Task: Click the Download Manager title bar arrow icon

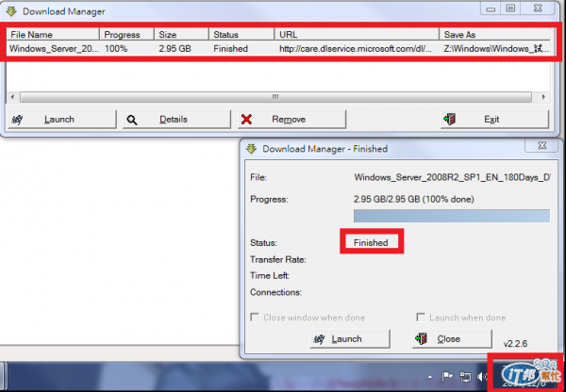Action: click(x=11, y=11)
